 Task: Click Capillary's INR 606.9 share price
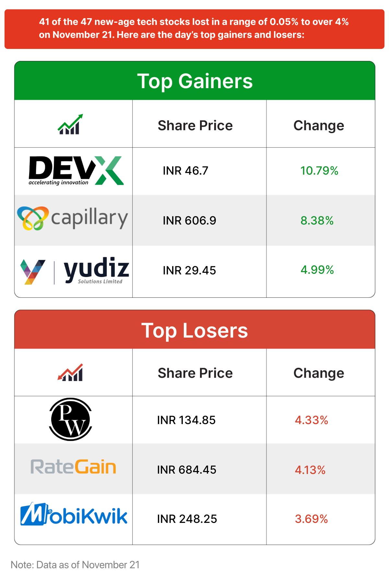click(x=189, y=221)
